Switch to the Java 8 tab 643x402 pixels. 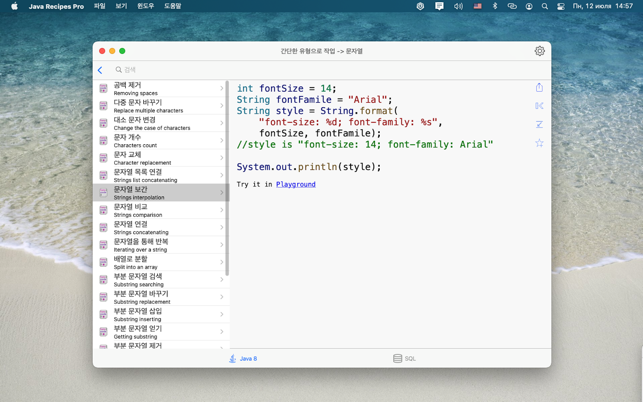pos(243,359)
